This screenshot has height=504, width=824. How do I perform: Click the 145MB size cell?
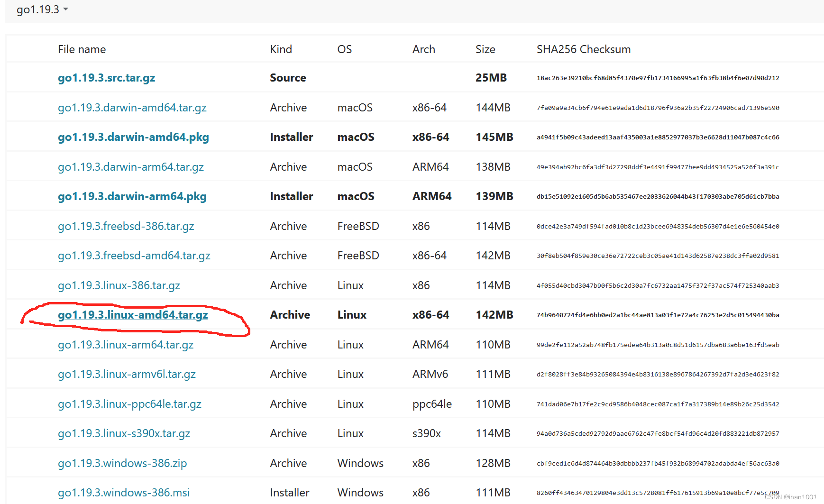click(x=494, y=137)
